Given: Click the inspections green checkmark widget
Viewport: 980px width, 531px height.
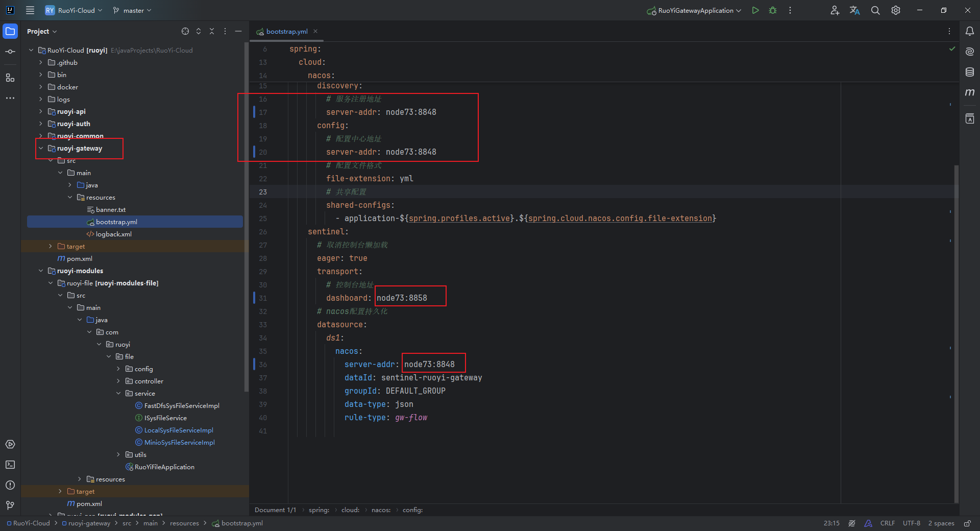Looking at the screenshot, I should (952, 49).
